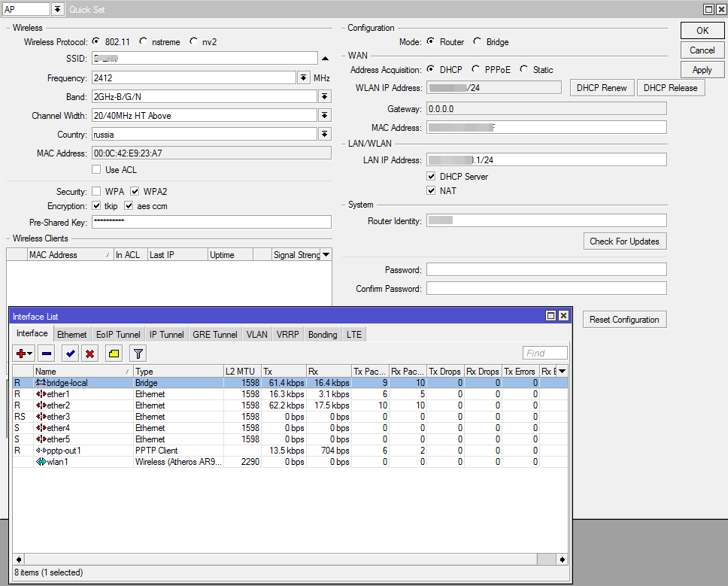This screenshot has width=728, height=586.
Task: Toggle WPA2 security checkbox
Action: click(135, 191)
